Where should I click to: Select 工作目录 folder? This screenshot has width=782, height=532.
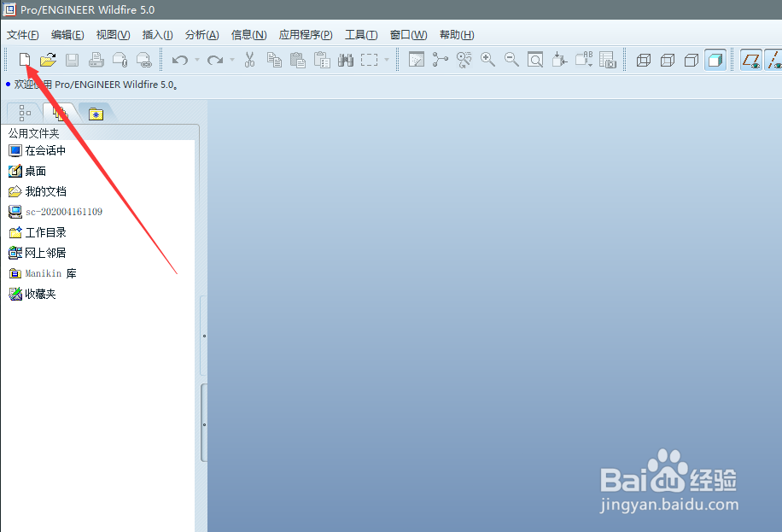click(37, 232)
